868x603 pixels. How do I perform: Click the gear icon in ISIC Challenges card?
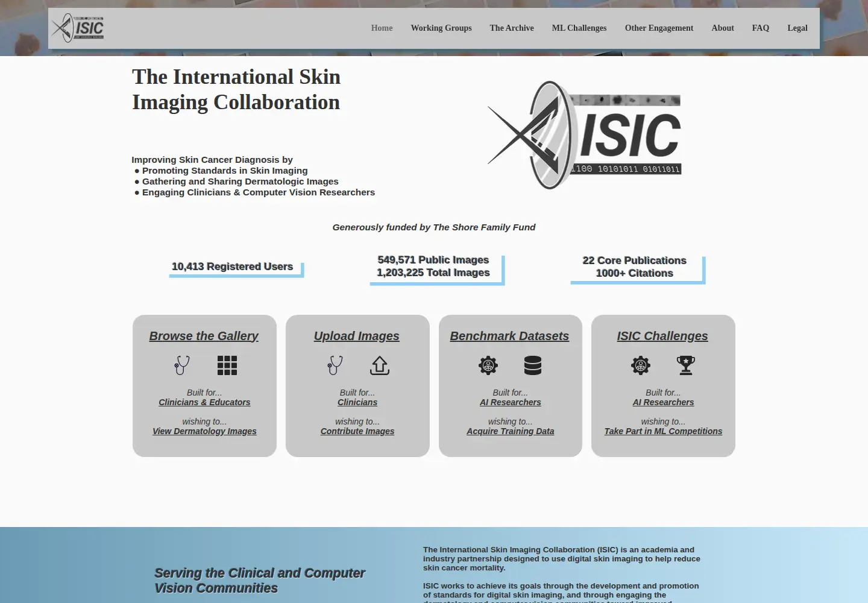tap(641, 365)
